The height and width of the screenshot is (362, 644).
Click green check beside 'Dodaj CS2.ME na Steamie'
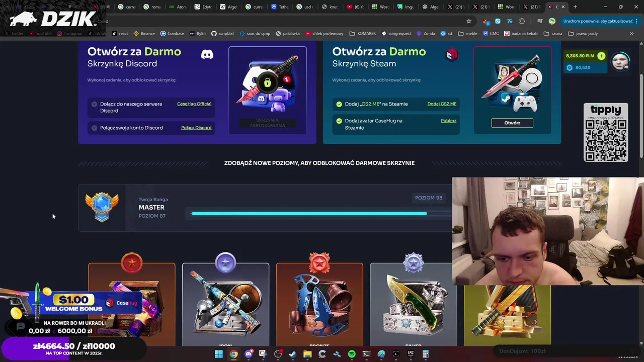(339, 104)
